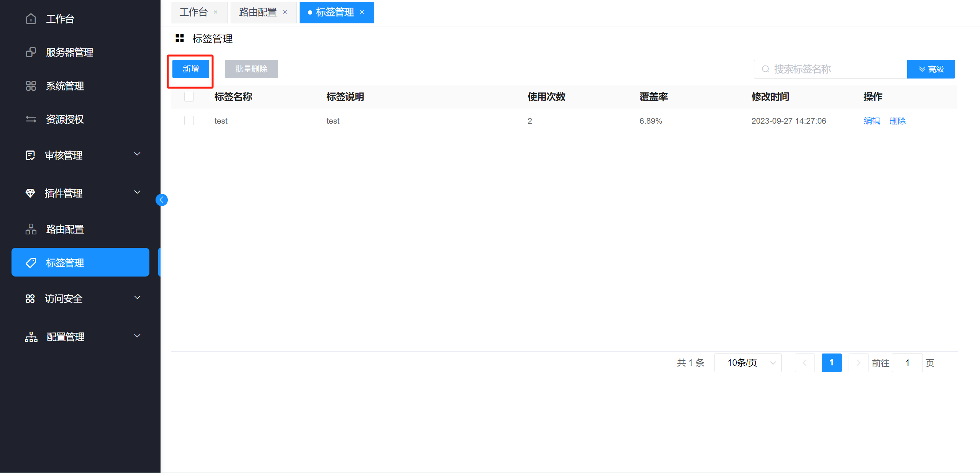Open the 10条/页 page size dropdown
Image resolution: width=980 pixels, height=473 pixels.
click(x=748, y=363)
